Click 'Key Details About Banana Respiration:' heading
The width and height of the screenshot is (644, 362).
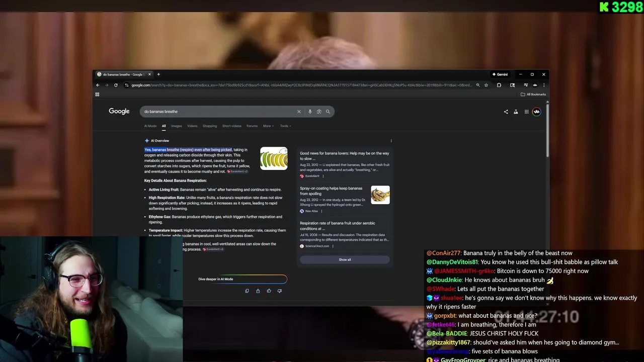[176, 180]
